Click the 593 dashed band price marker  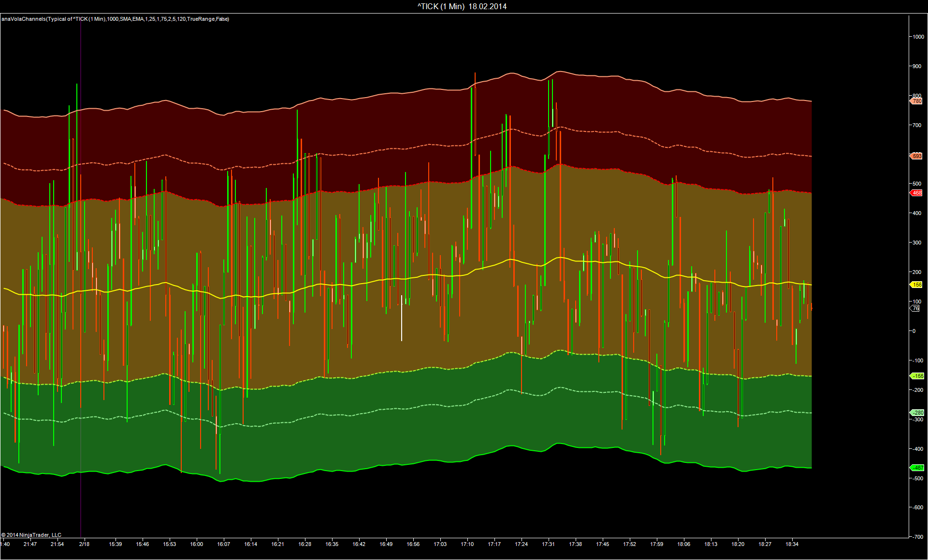tap(916, 156)
